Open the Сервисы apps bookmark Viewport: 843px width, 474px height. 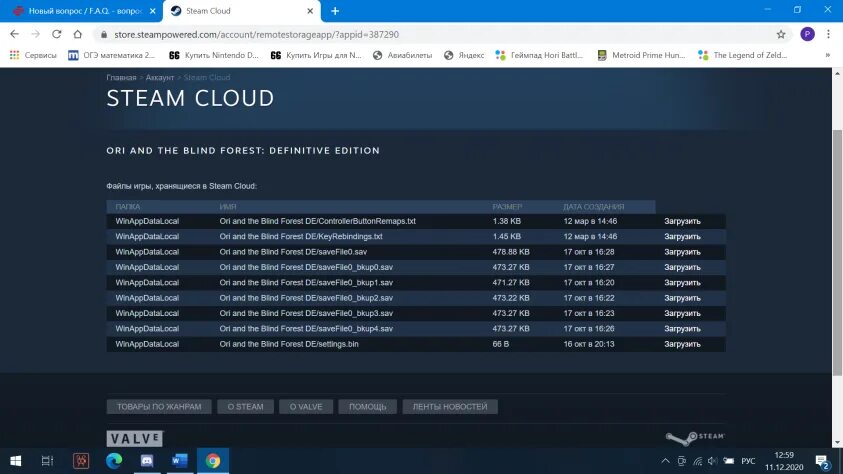tap(33, 55)
